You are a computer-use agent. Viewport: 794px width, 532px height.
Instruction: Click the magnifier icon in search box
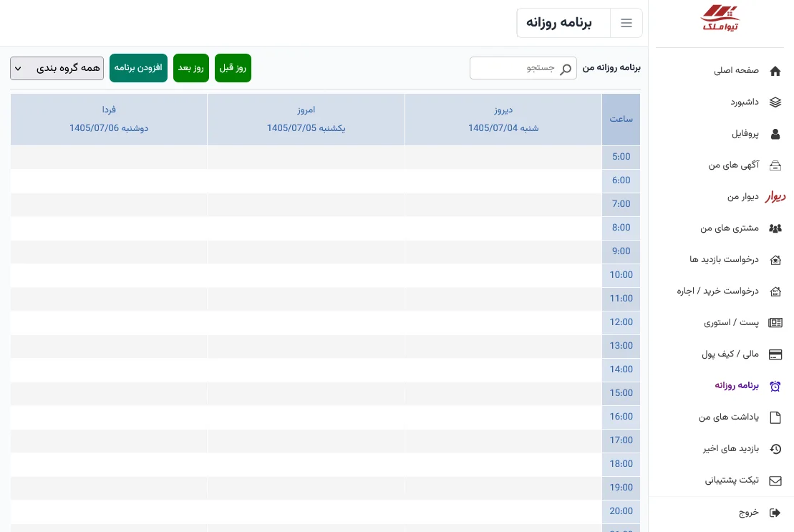pyautogui.click(x=566, y=69)
